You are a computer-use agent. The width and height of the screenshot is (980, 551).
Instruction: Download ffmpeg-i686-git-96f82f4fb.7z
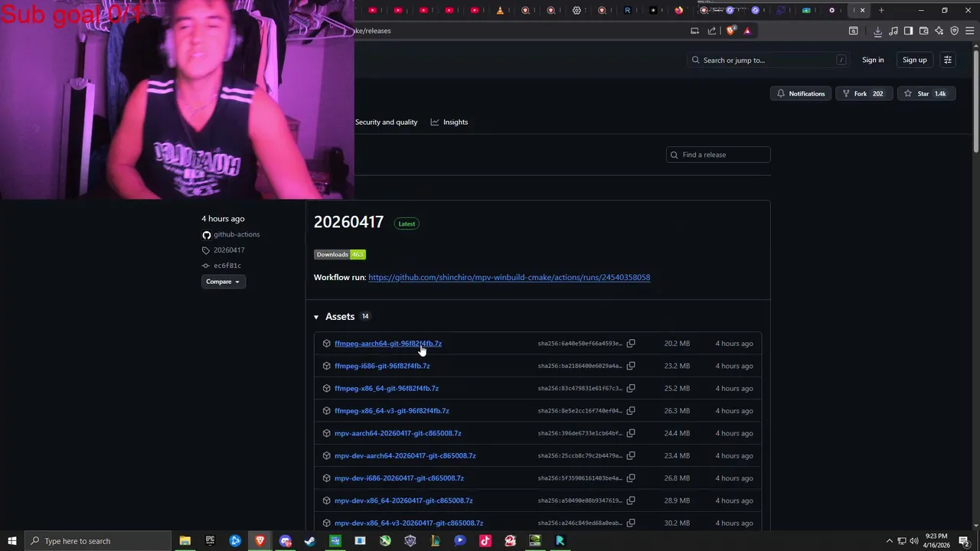pyautogui.click(x=382, y=366)
